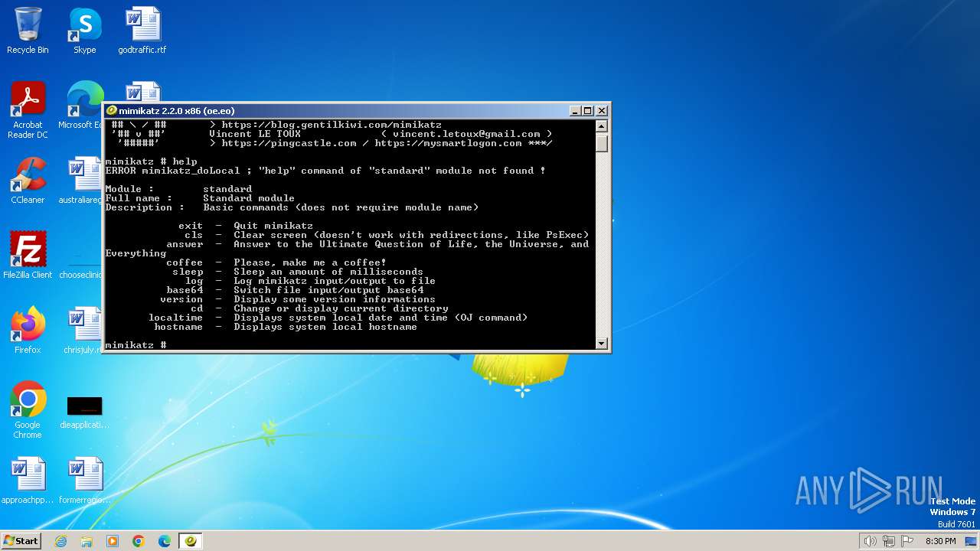
Task: Click the 'exit - Quit mimikatz' row
Action: point(246,226)
